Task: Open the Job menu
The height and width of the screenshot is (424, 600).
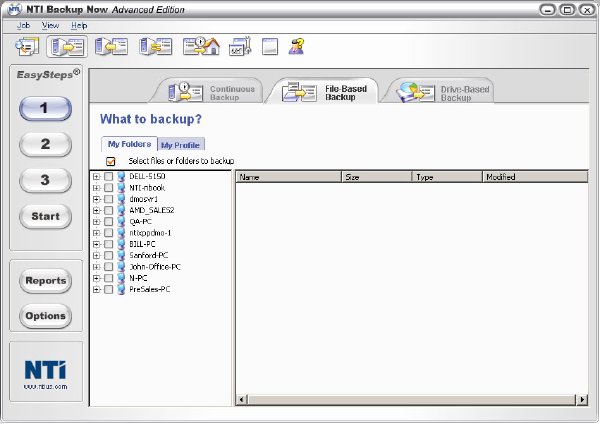Action: (23, 25)
